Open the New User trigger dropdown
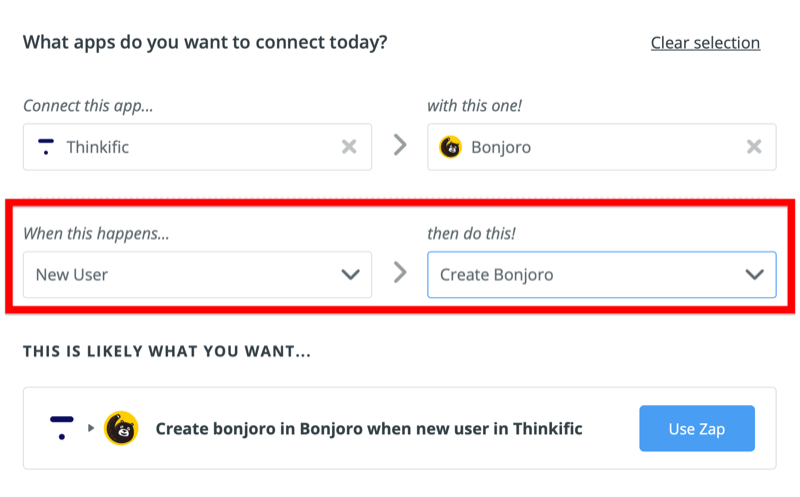This screenshot has height=497, width=800. click(x=197, y=275)
